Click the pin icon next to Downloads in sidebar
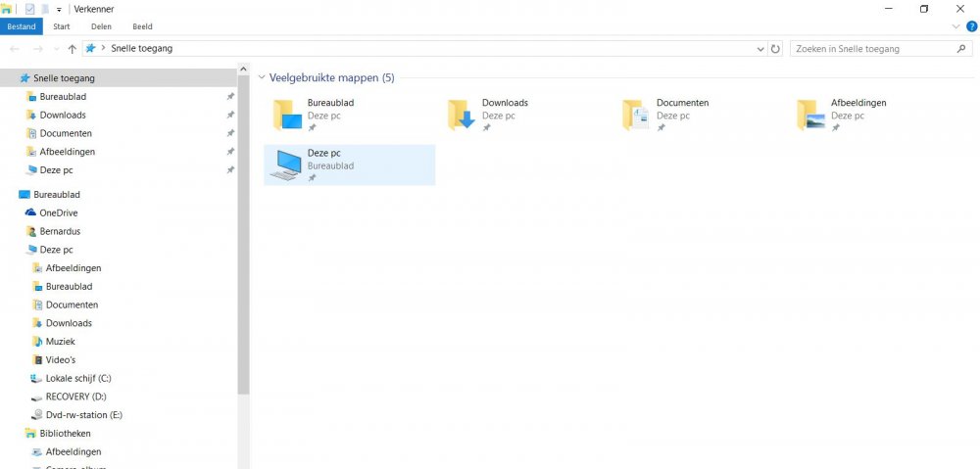980x469 pixels. pos(230,115)
